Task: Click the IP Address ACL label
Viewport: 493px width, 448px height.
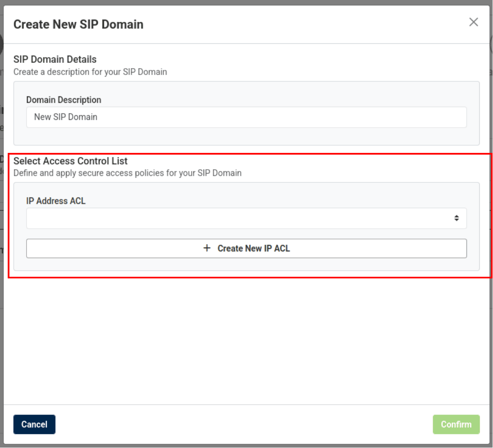Action: pyautogui.click(x=56, y=201)
